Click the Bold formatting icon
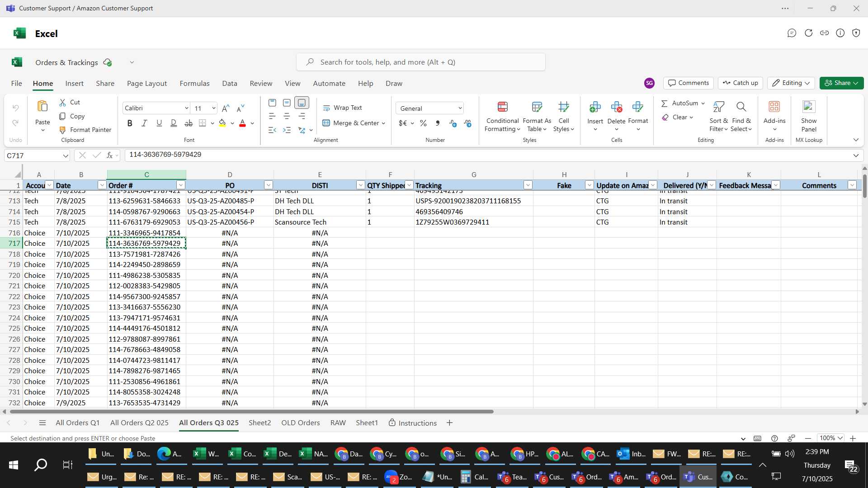Viewport: 868px width, 488px height. (130, 123)
